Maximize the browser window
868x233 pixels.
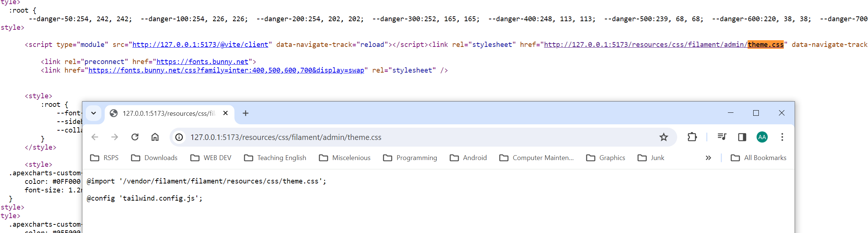tap(756, 113)
